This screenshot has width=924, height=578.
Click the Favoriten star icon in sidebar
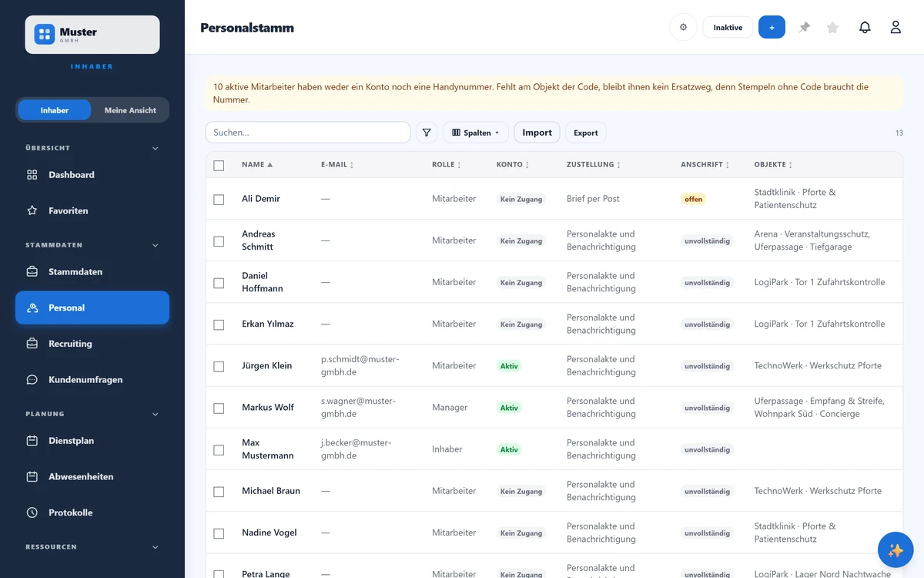32,210
